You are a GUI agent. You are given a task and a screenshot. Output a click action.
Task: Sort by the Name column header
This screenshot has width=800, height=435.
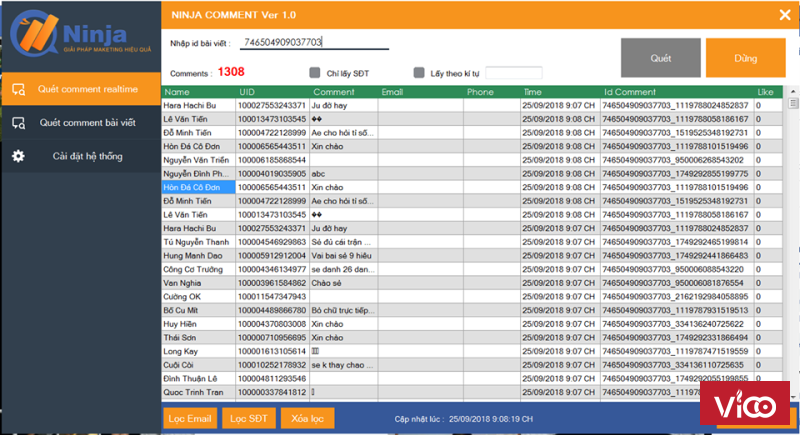click(198, 92)
